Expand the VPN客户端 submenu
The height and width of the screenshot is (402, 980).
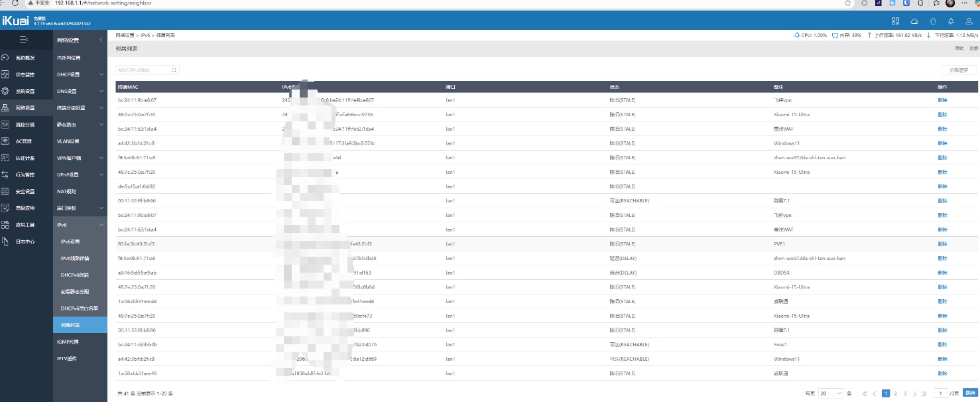pos(101,158)
